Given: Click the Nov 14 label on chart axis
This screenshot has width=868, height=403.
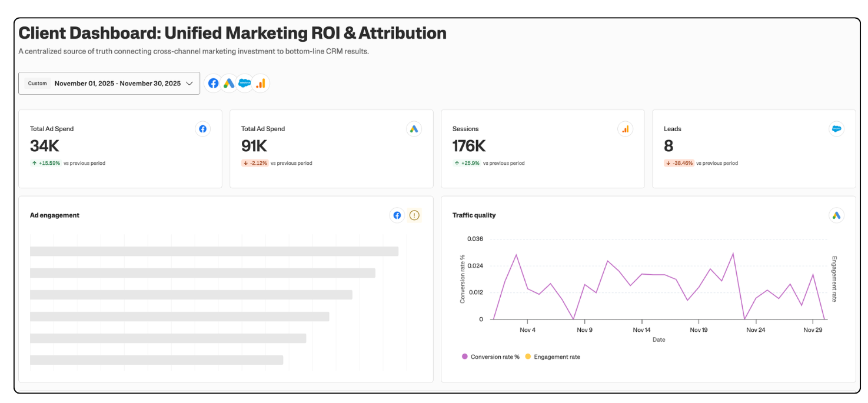Looking at the screenshot, I should click(x=641, y=330).
